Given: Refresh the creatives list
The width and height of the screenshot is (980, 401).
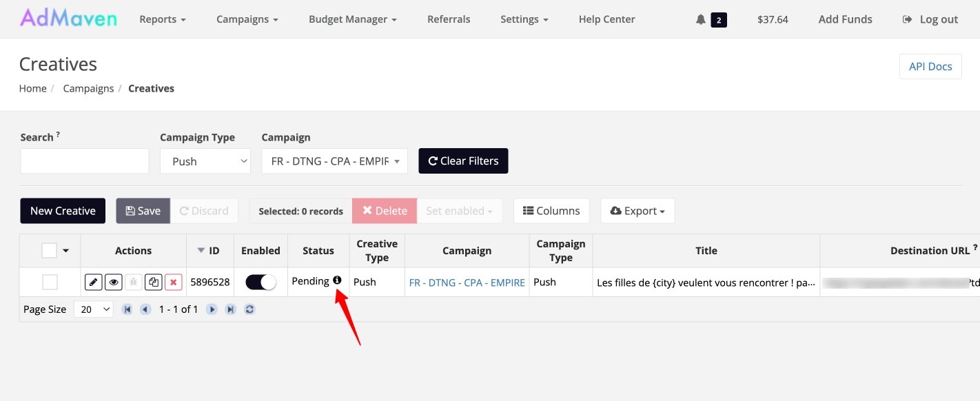Looking at the screenshot, I should coord(249,309).
